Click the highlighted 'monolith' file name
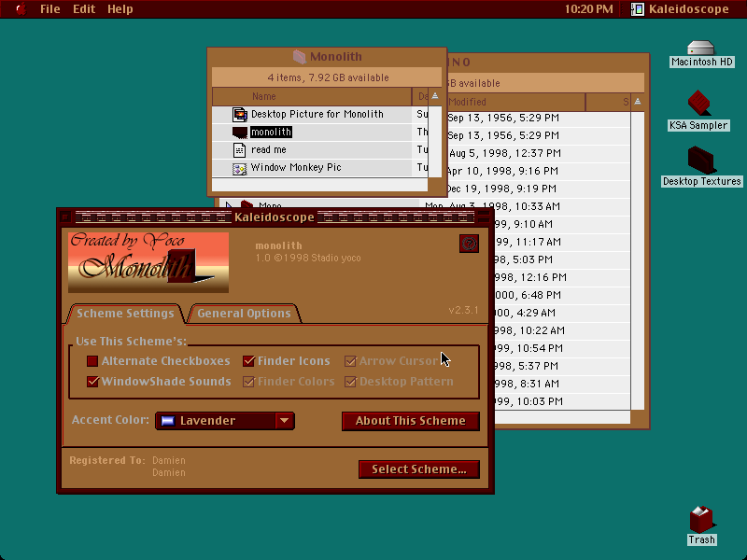 (x=271, y=132)
